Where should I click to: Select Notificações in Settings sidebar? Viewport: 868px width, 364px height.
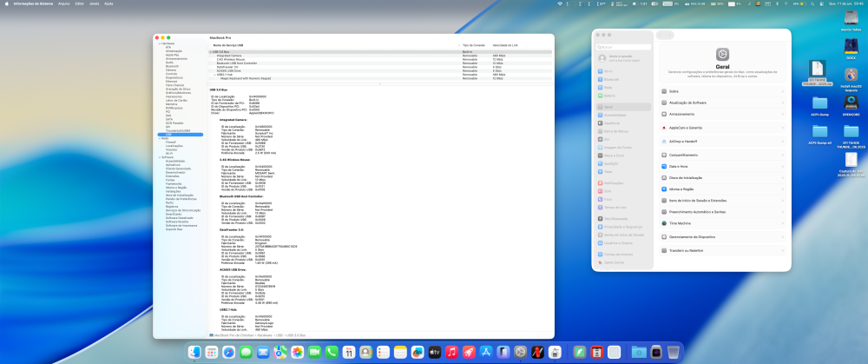click(x=624, y=182)
